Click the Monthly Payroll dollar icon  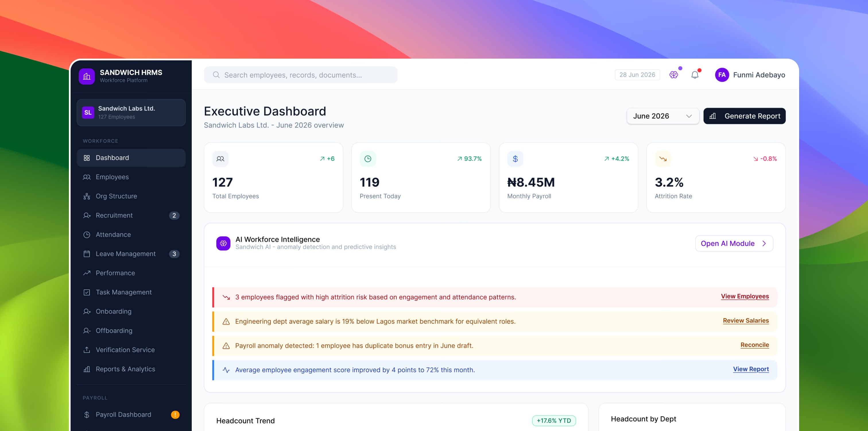pos(515,159)
